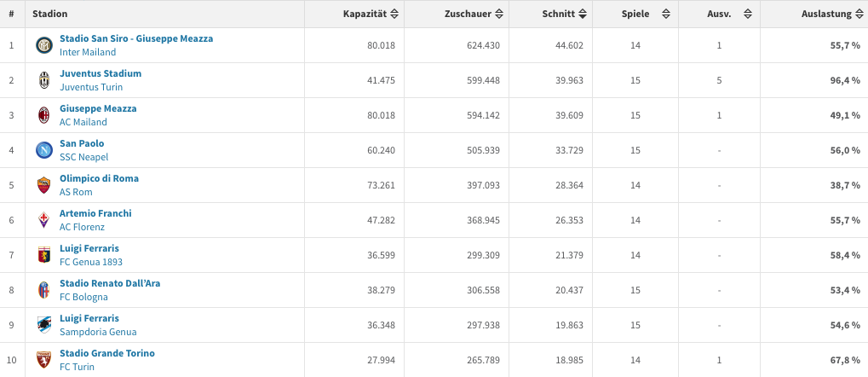
Task: Click the FC Turin club crest
Action: pyautogui.click(x=43, y=360)
